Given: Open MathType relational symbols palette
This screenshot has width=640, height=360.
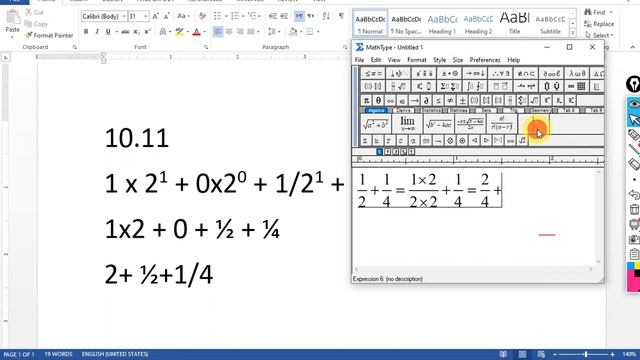Looking at the screenshot, I should pyautogui.click(x=373, y=73).
